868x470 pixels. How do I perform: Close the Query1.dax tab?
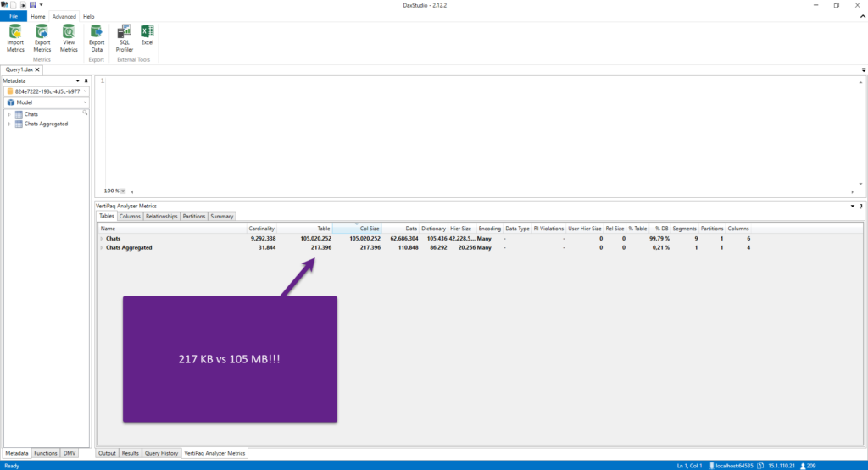[37, 69]
